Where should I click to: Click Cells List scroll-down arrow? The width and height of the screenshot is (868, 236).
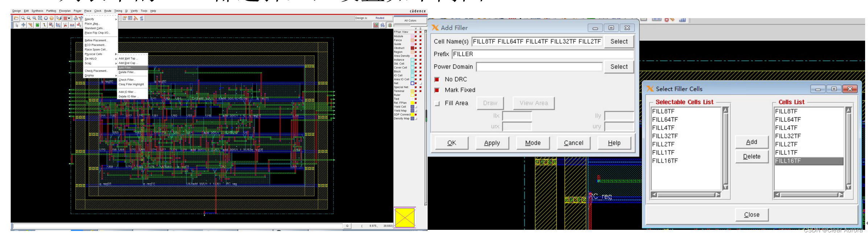tap(848, 187)
